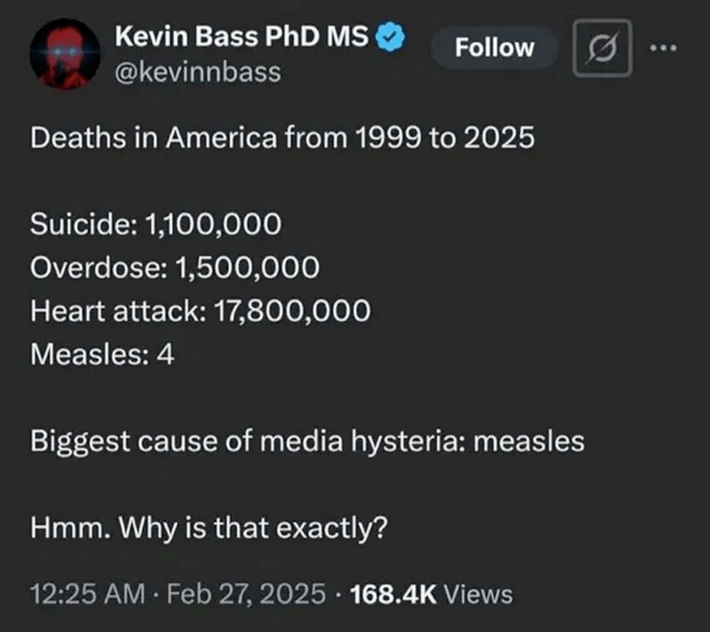Click the 'Overdose: 1,500,000' line
Screen dimensions: 710x632
pos(175,268)
